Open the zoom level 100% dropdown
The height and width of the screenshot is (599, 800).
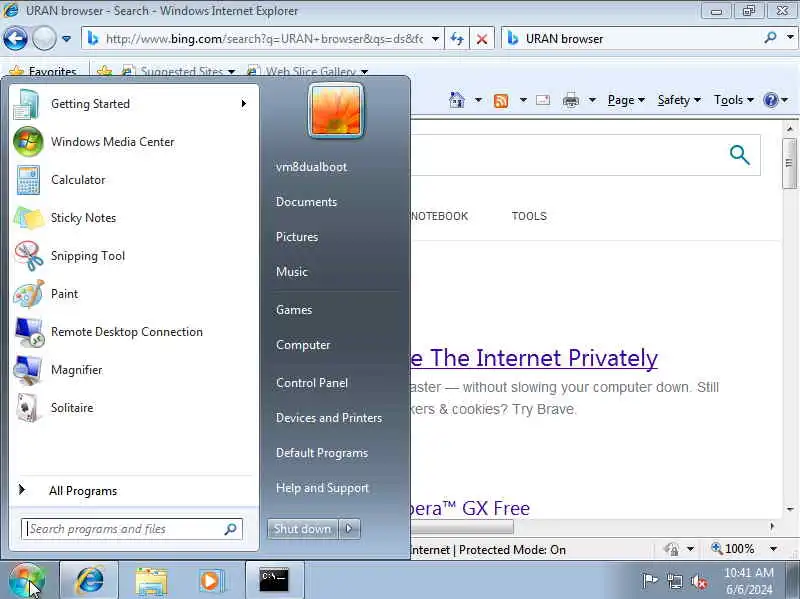coord(773,549)
